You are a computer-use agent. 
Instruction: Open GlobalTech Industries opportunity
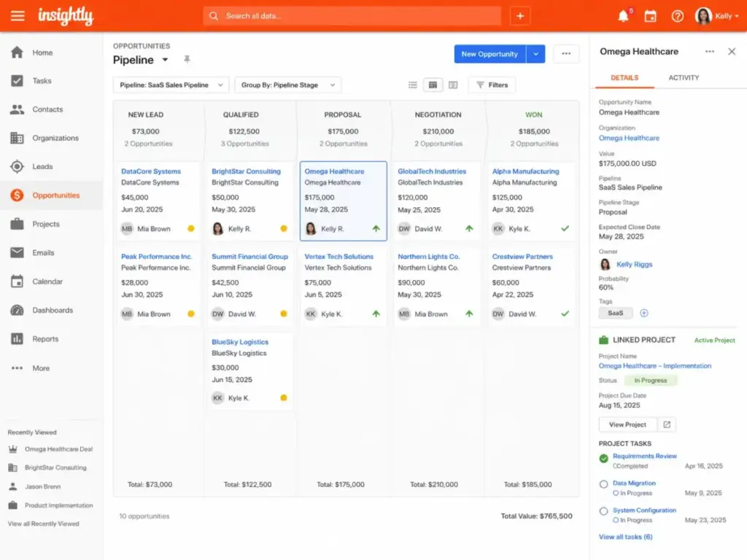(432, 171)
